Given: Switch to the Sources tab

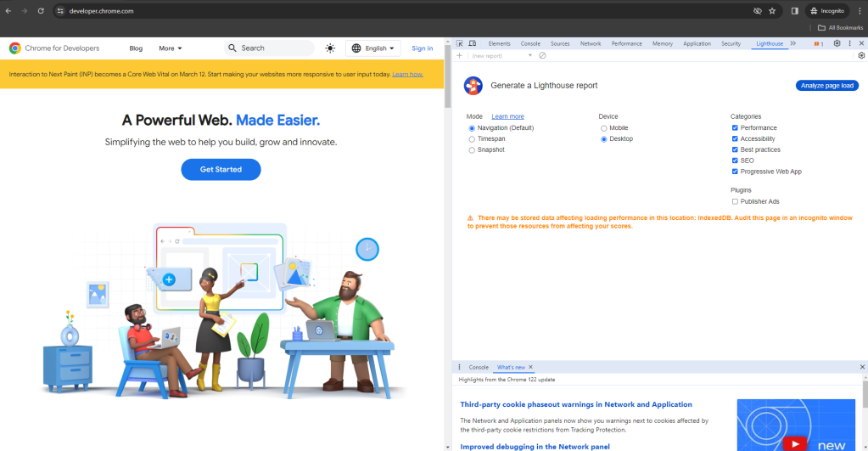Looking at the screenshot, I should (560, 43).
